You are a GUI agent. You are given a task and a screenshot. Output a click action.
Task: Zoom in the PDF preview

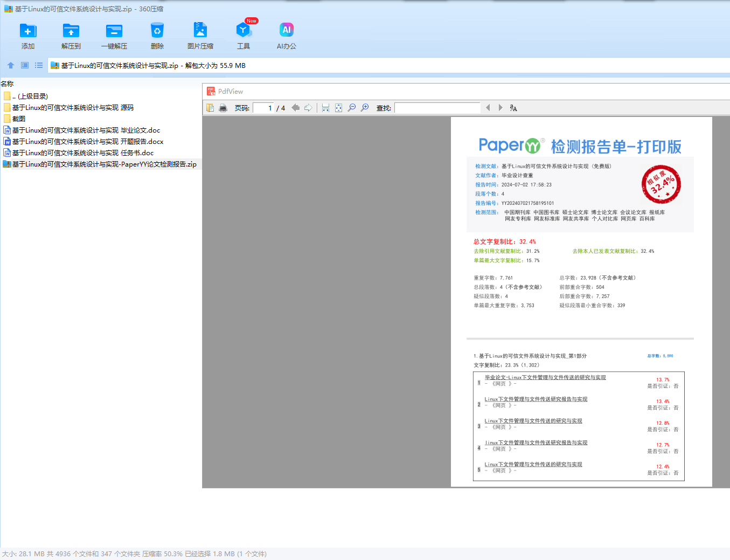tap(365, 108)
